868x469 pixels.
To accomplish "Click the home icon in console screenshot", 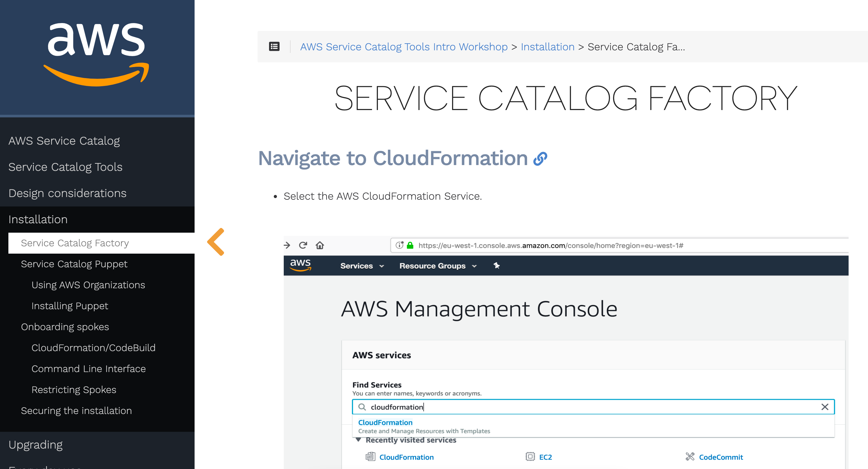I will point(320,245).
